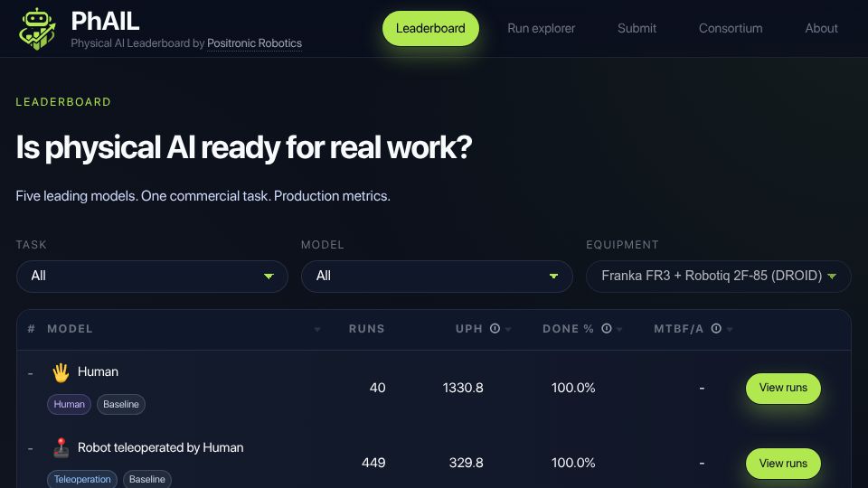The height and width of the screenshot is (488, 868).
Task: Click Baseline tag under teleoperated robot row
Action: click(x=147, y=479)
